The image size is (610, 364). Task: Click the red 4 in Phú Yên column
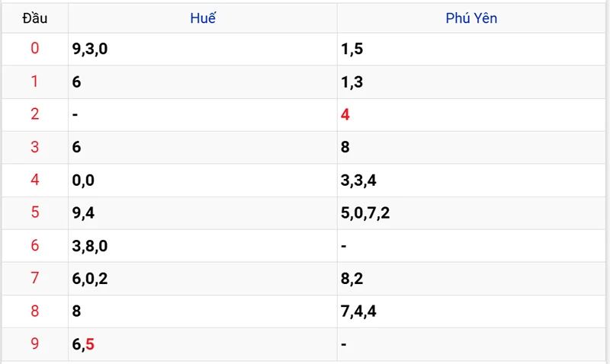coord(345,115)
